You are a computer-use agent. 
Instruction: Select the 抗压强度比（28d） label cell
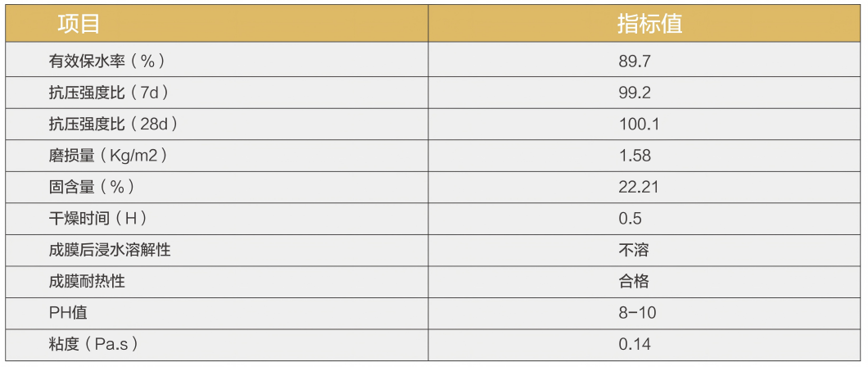click(114, 124)
